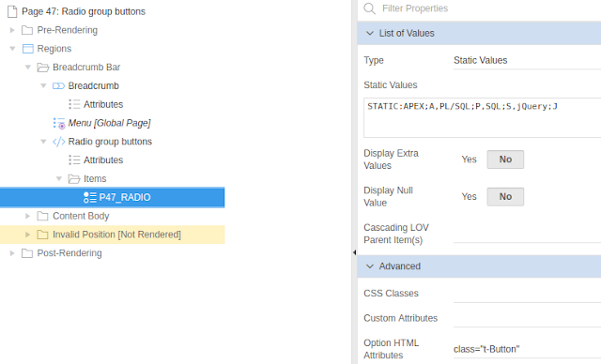Click the panel splitter collapse arrow
Screen dimensions: 601x364
pyautogui.click(x=354, y=252)
